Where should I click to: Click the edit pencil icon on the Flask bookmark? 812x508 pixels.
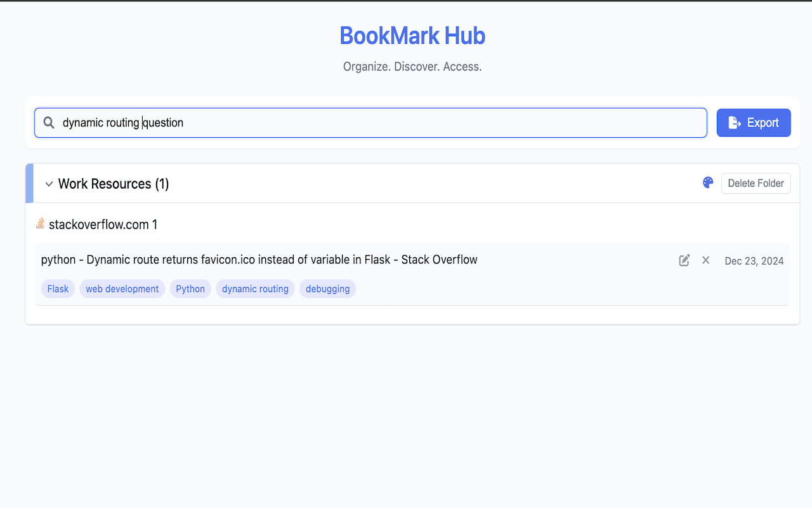tap(684, 260)
